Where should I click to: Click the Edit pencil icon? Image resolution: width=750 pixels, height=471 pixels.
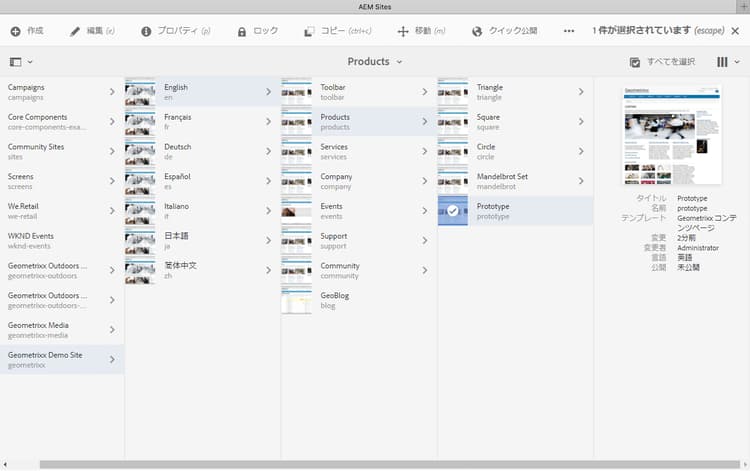(75, 32)
